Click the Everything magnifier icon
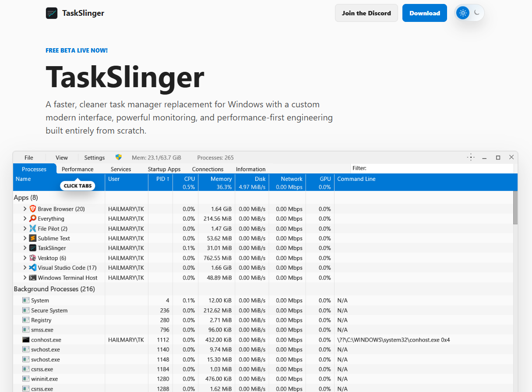 32,219
